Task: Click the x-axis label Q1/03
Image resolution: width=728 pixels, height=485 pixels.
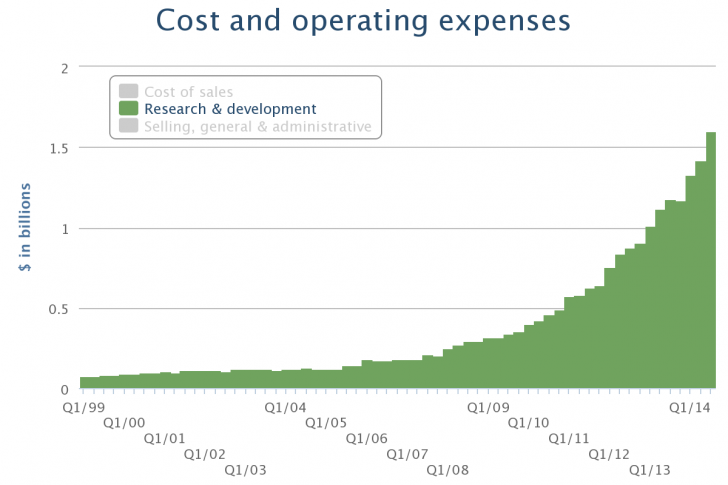Action: [x=246, y=470]
